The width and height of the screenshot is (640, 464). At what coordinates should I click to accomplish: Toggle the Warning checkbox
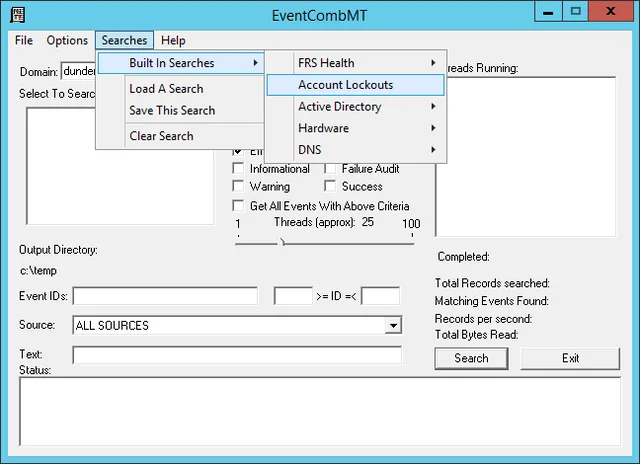[238, 186]
